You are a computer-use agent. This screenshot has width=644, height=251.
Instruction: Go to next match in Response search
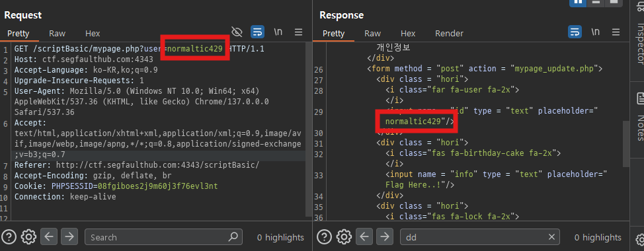click(x=385, y=236)
